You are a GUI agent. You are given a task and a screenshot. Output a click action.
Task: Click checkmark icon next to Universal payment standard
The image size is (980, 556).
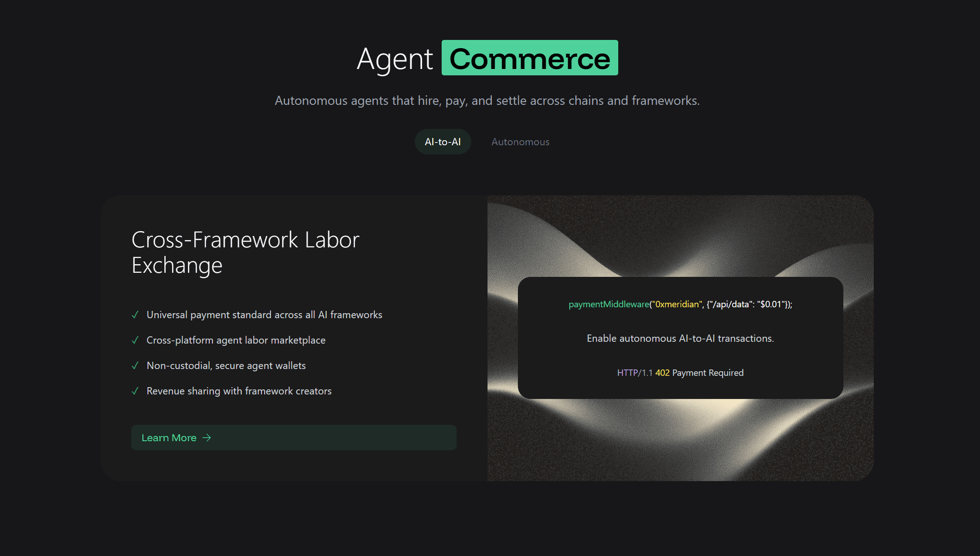(x=135, y=315)
